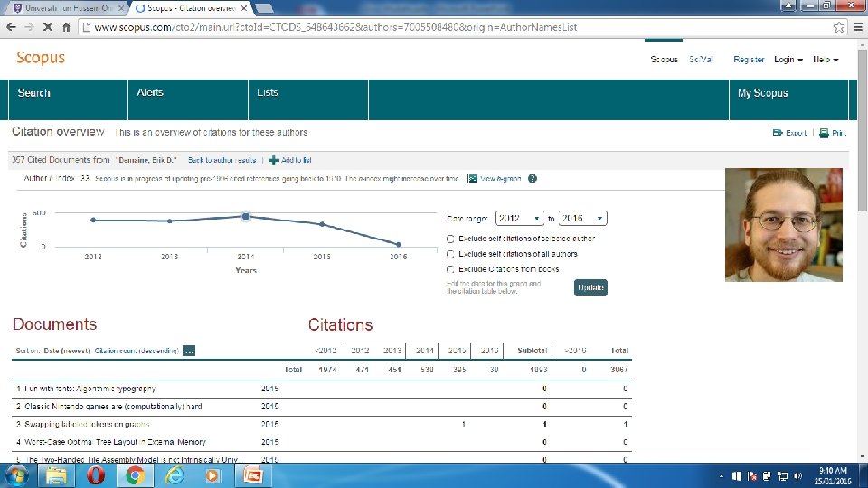Open the Alerts navigation tab
Screen dimensions: 868x488
188,99
